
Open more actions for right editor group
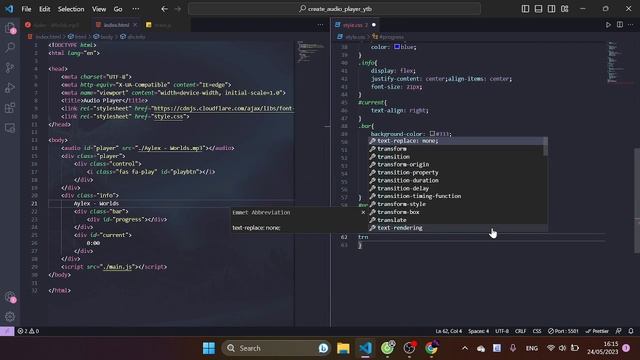pos(631,25)
